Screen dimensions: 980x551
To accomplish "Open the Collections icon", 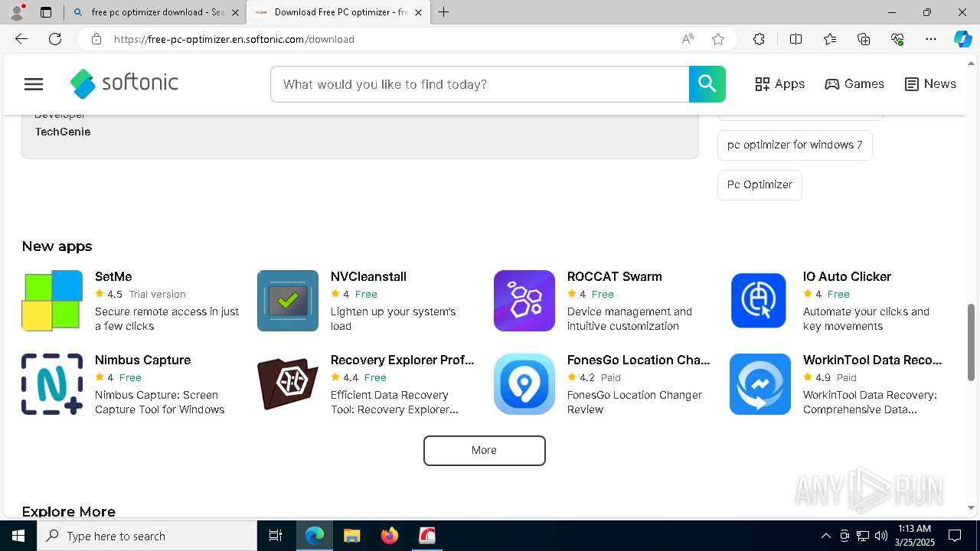I will [x=864, y=39].
